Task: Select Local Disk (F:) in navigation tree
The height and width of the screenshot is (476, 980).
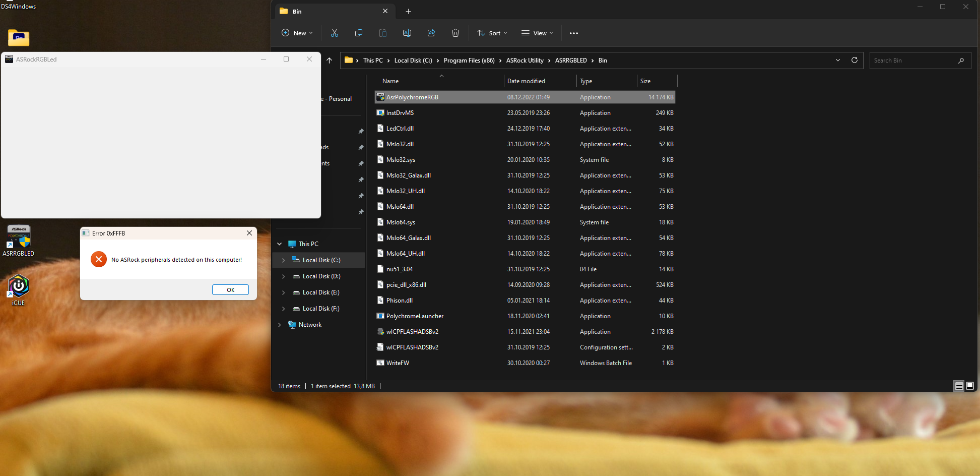Action: tap(321, 309)
